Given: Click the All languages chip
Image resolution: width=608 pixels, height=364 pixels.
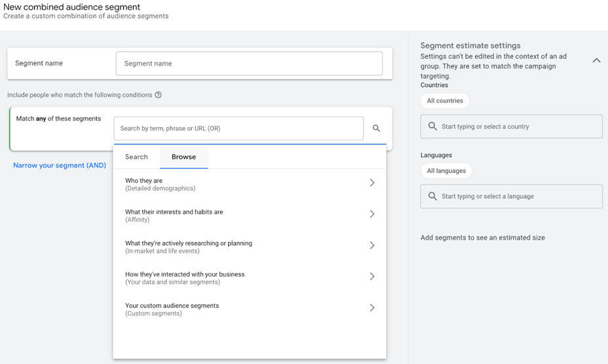Looking at the screenshot, I should pos(446,171).
